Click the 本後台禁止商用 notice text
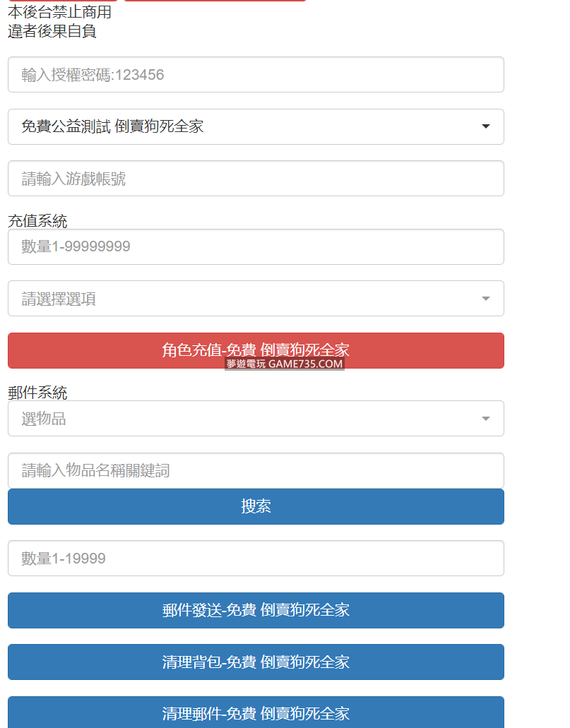Viewport: 570px width, 728px height. (59, 12)
